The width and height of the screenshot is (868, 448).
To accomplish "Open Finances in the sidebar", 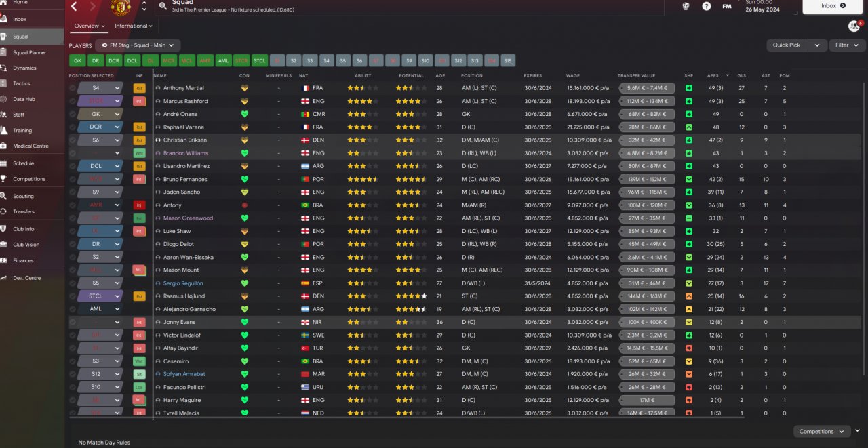I will (32, 260).
